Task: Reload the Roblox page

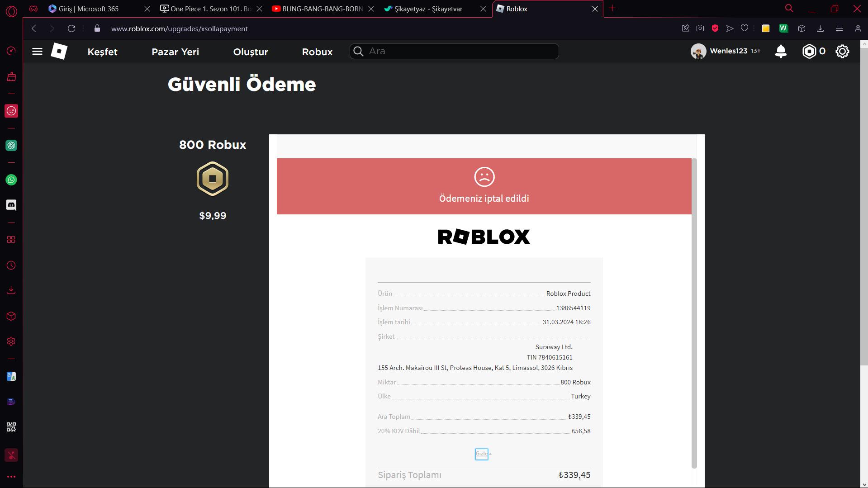Action: click(x=71, y=28)
